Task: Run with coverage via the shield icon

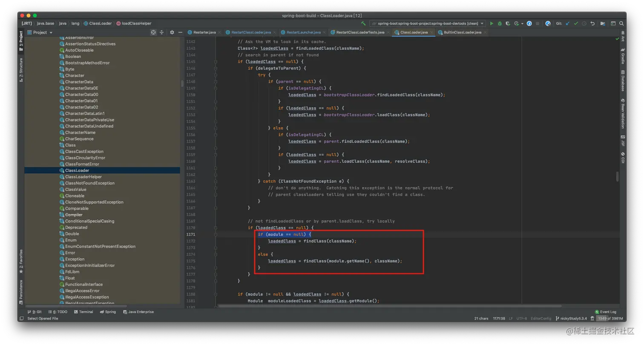Action: point(507,23)
